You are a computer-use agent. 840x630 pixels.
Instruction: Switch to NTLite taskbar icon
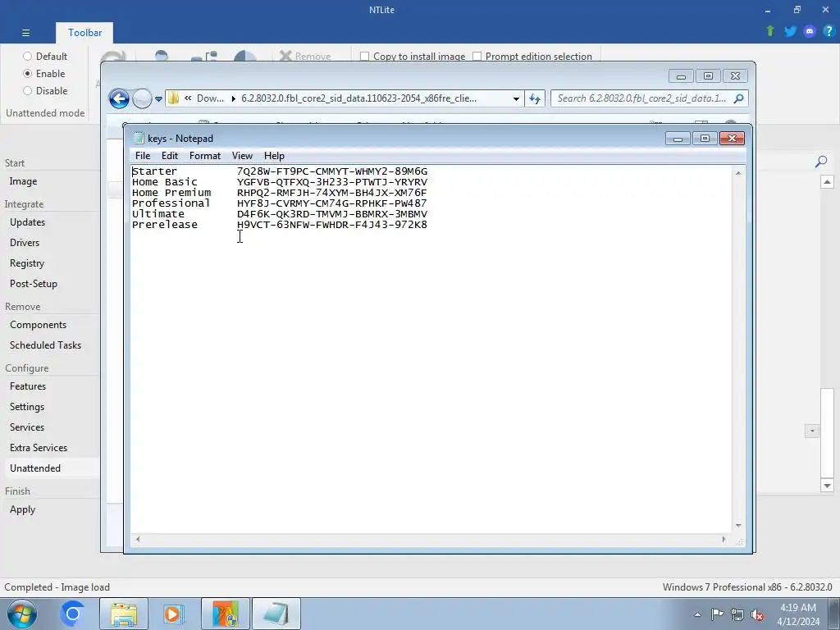pos(226,614)
